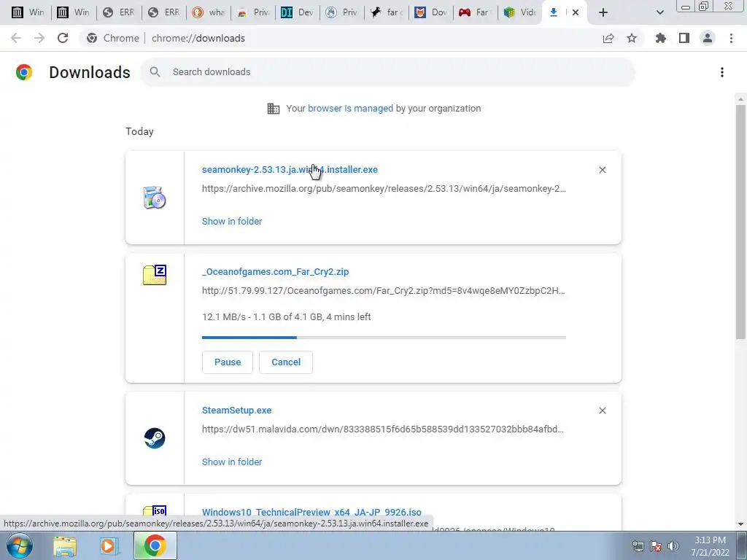The height and width of the screenshot is (560, 747).
Task: Click the Far_Cry2.zip download progress bar
Action: coord(384,337)
